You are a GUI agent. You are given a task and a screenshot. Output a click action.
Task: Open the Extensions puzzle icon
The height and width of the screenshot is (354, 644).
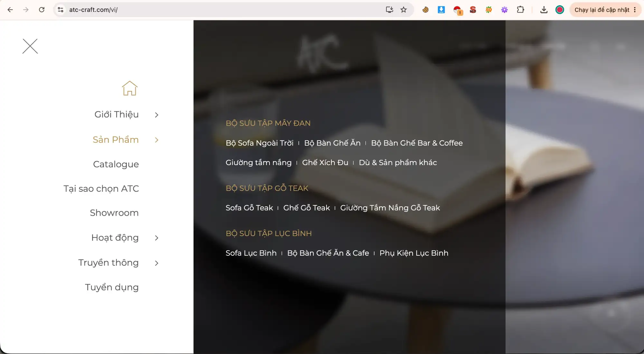click(x=521, y=10)
